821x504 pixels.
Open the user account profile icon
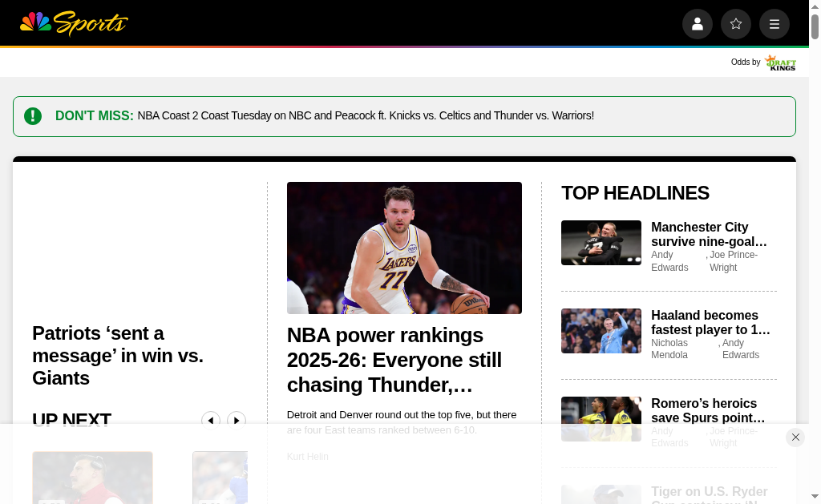pyautogui.click(x=697, y=24)
